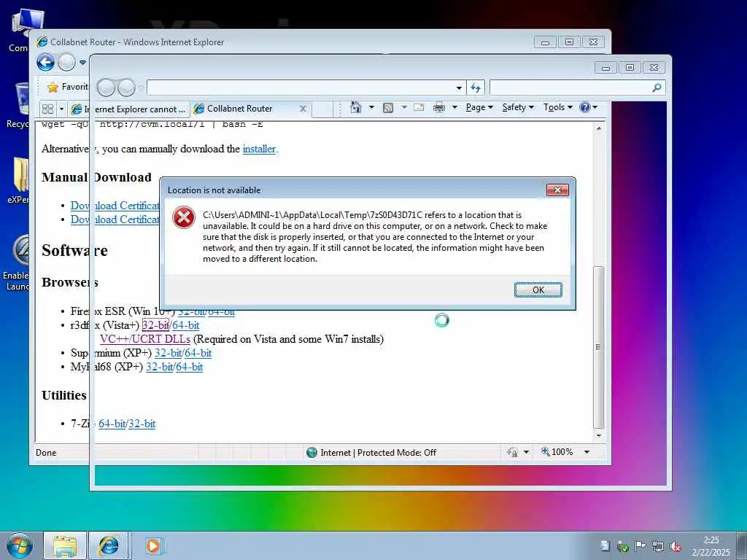Open the first Download Certificate link

(x=115, y=206)
